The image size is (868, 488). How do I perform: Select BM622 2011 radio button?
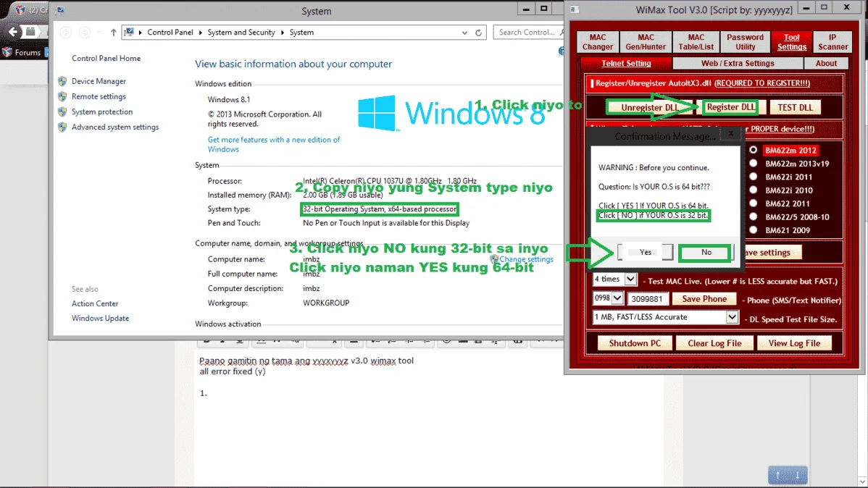pyautogui.click(x=754, y=203)
